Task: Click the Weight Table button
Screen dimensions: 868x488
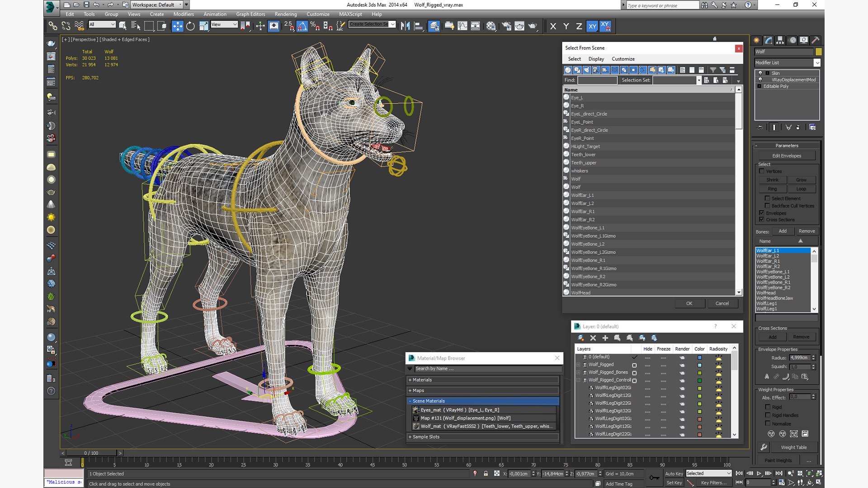Action: 794,447
